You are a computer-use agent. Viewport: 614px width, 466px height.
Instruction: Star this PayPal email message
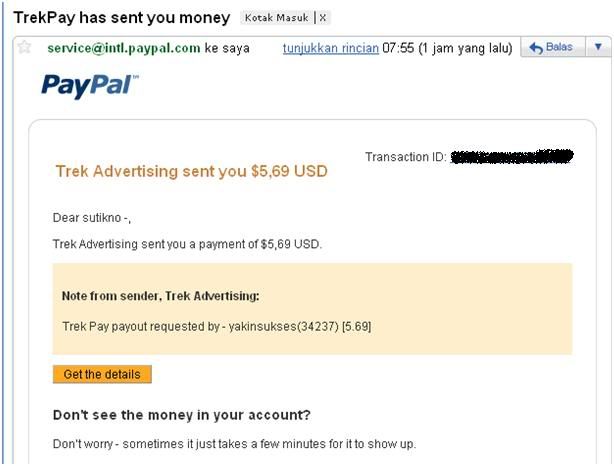point(24,48)
